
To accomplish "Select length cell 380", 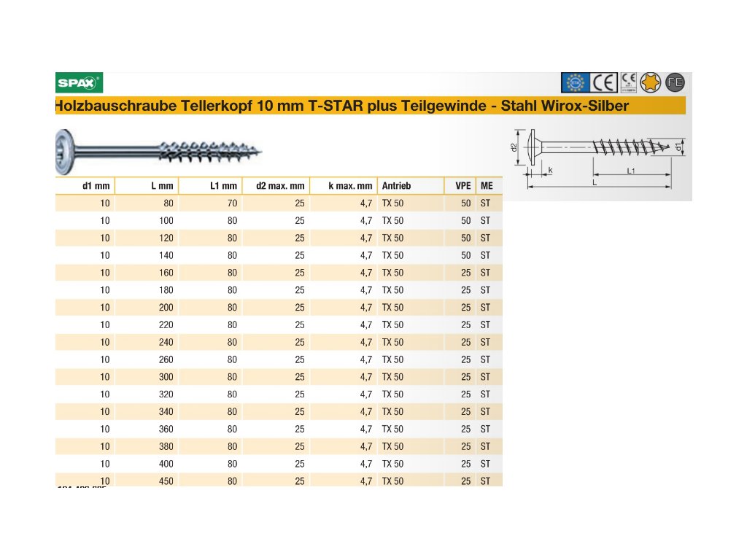I will pos(166,447).
